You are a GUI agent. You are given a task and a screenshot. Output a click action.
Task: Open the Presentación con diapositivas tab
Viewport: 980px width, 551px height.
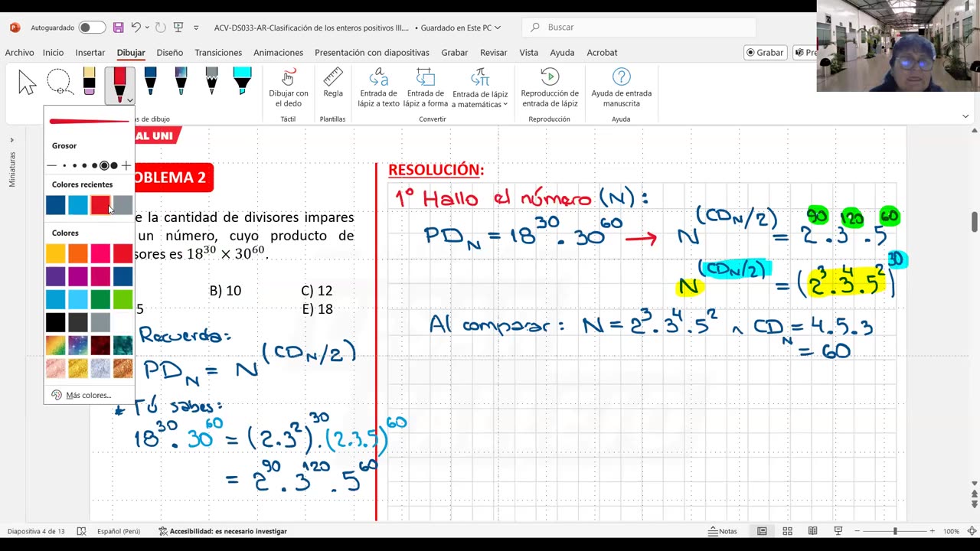(371, 53)
